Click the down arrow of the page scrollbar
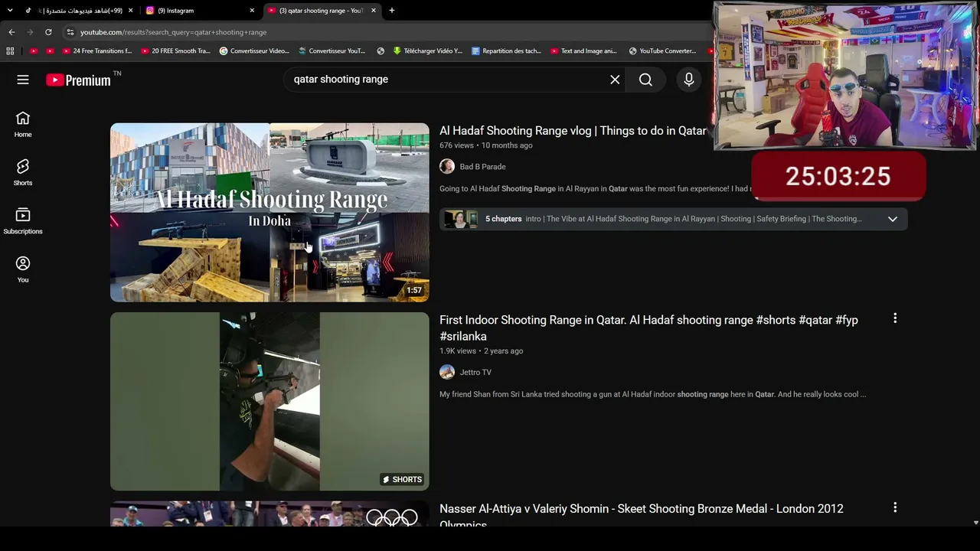 pyautogui.click(x=975, y=523)
